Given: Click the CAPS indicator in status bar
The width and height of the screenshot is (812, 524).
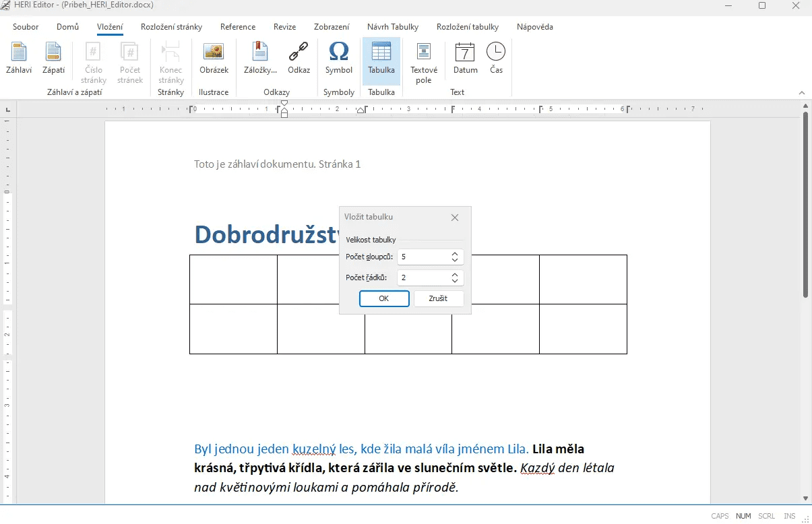Looking at the screenshot, I should click(720, 516).
